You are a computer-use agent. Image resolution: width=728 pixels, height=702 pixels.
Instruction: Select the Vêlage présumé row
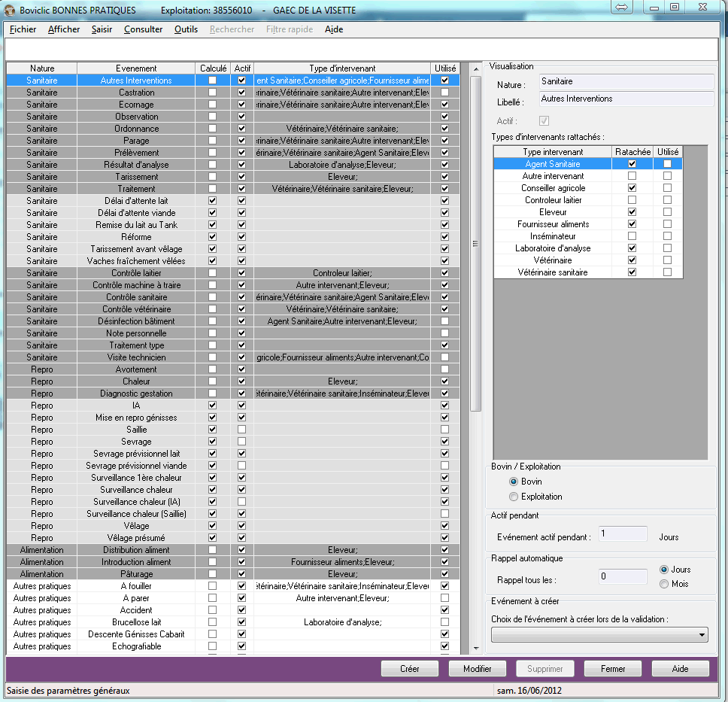tap(233, 538)
